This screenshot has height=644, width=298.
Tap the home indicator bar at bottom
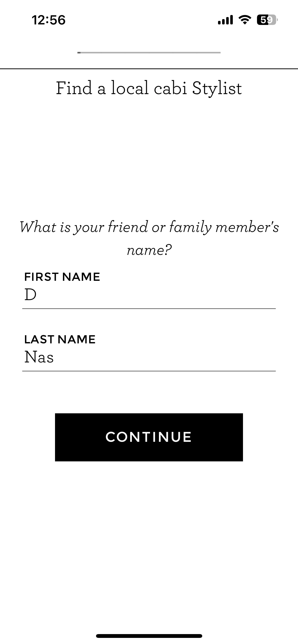pyautogui.click(x=149, y=636)
